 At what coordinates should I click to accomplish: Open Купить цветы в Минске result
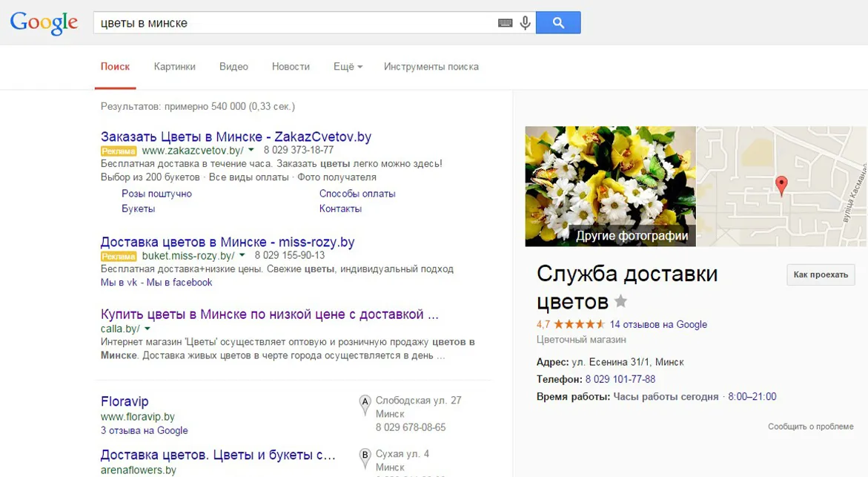(270, 314)
